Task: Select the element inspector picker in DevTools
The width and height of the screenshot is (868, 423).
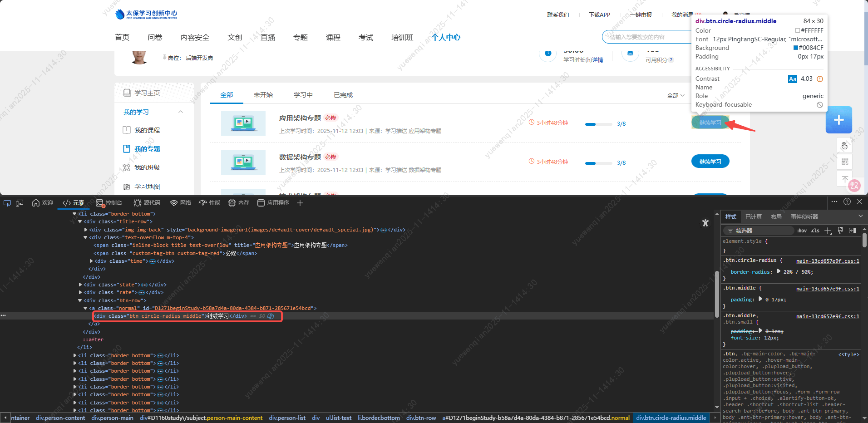Action: coord(7,203)
